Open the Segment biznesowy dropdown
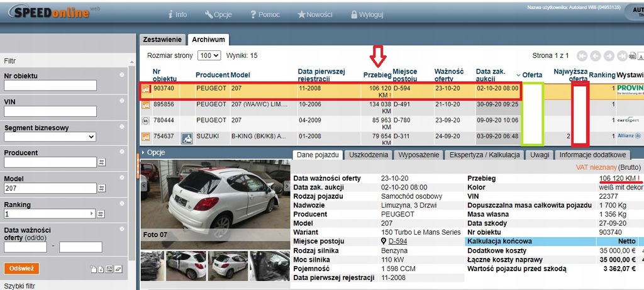The height and width of the screenshot is (290, 644). tap(50, 137)
